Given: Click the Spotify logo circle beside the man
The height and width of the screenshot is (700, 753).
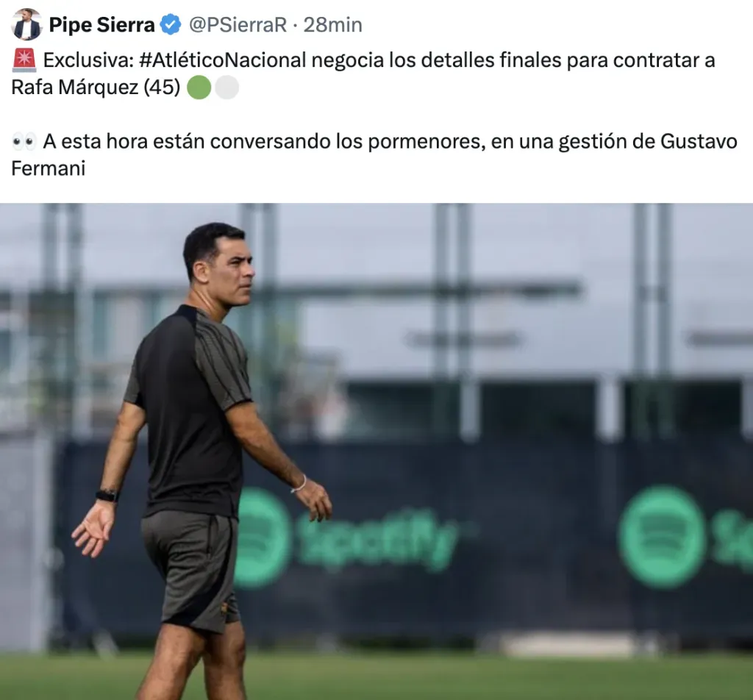Looking at the screenshot, I should 262,537.
